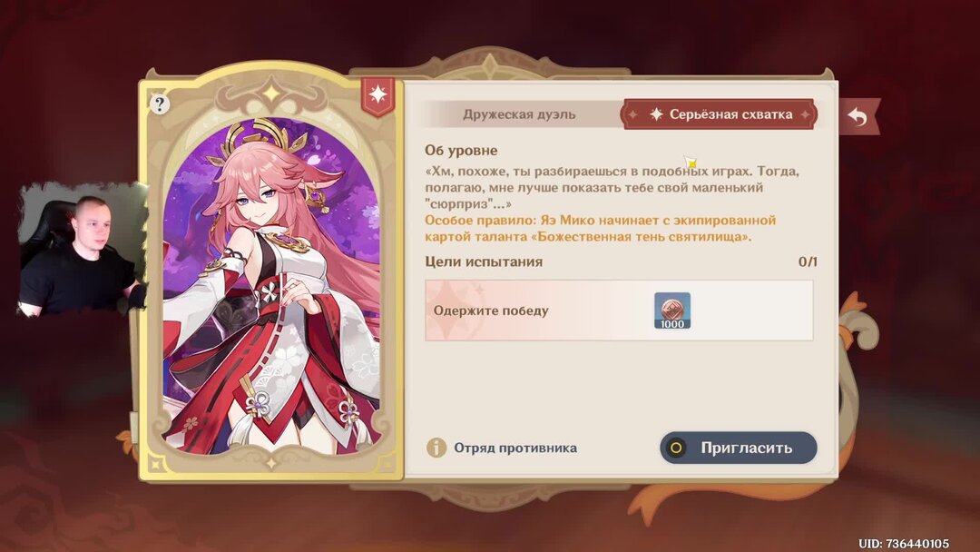Select the 1000 coin reward icon

pyautogui.click(x=672, y=310)
